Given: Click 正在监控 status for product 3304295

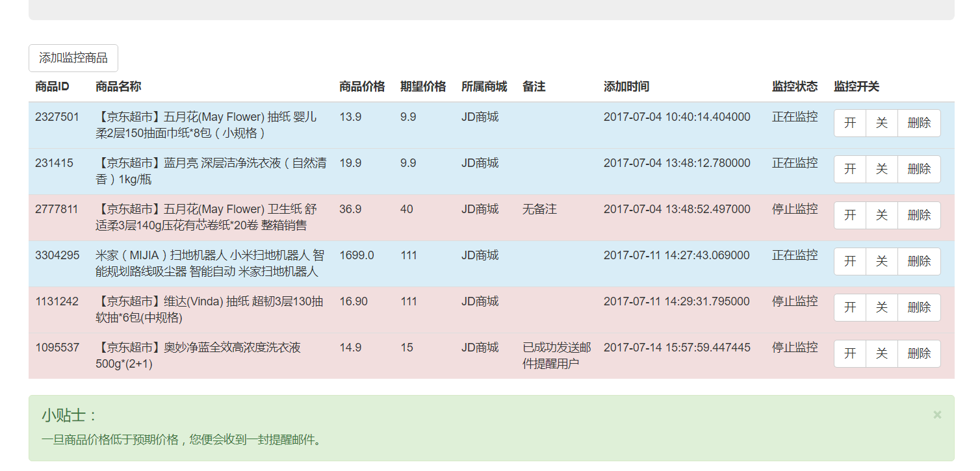Looking at the screenshot, I should tap(795, 255).
